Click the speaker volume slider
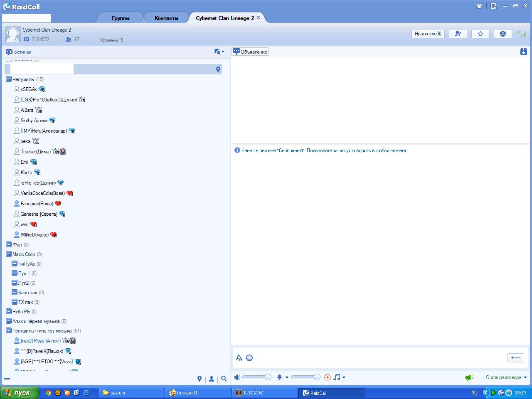 click(256, 377)
